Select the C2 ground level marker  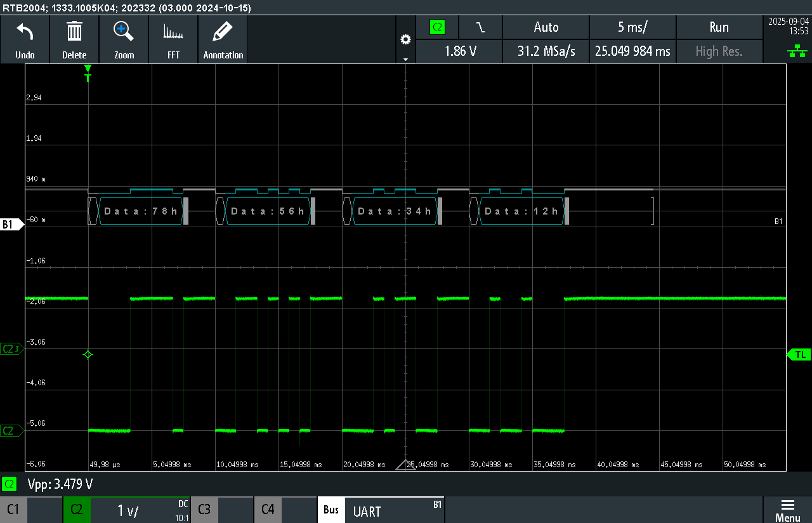12,431
